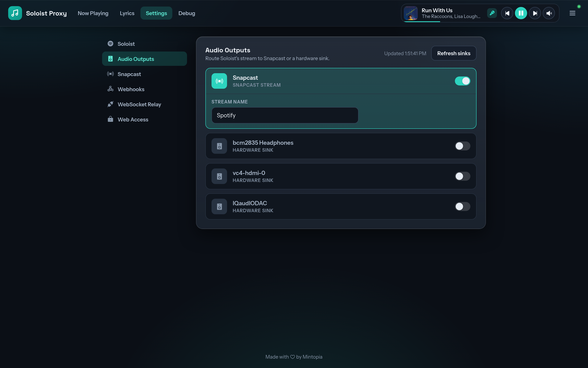Click the bcm2835 Headphones speaker icon

[219, 146]
